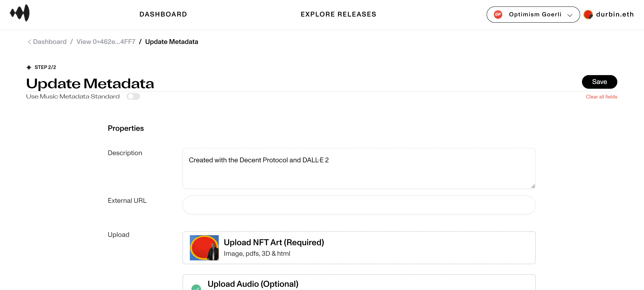
Task: Click the diamond step indicator icon
Action: point(29,67)
